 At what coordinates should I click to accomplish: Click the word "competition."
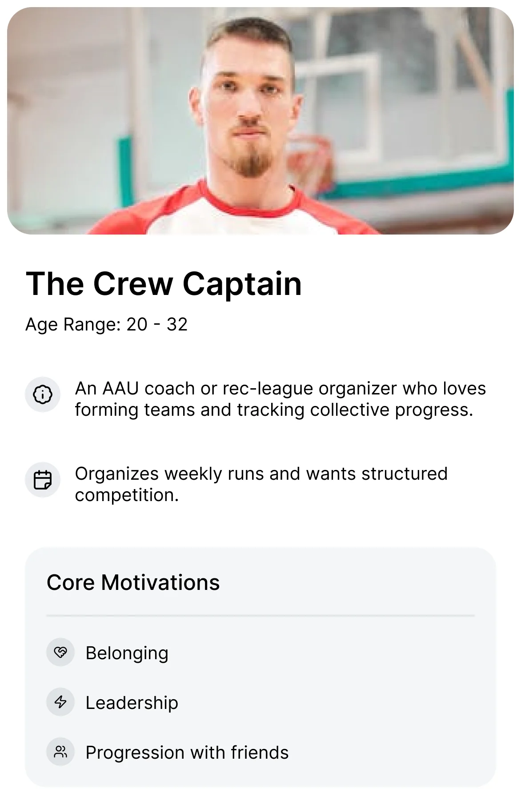point(127,495)
